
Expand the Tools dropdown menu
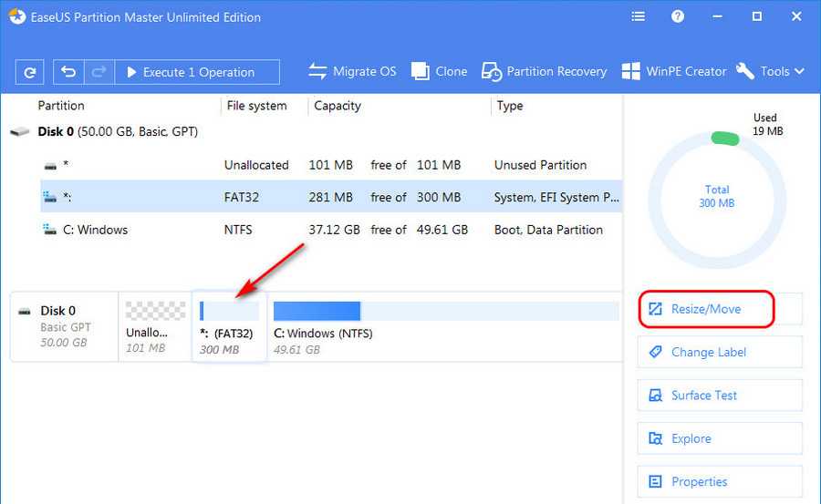pos(771,71)
